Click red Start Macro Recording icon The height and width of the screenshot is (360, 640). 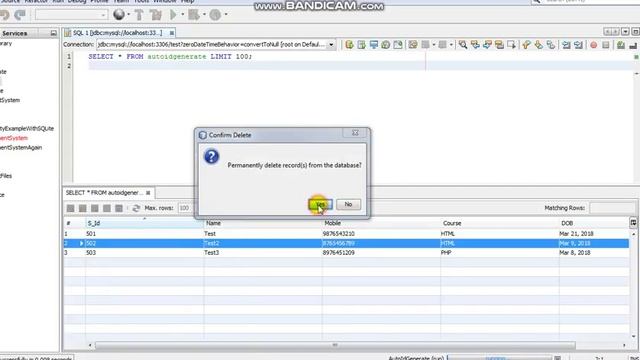point(593,44)
